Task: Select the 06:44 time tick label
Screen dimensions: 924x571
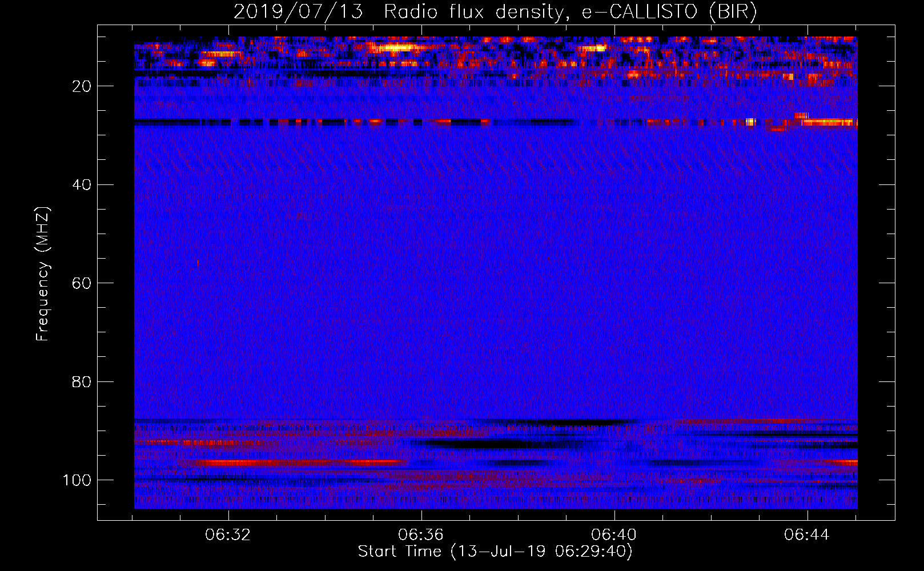Action: [x=807, y=535]
